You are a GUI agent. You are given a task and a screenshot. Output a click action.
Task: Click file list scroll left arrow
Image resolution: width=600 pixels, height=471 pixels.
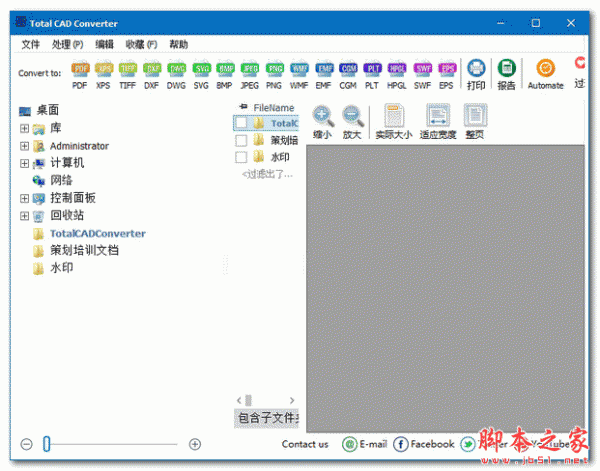239,400
